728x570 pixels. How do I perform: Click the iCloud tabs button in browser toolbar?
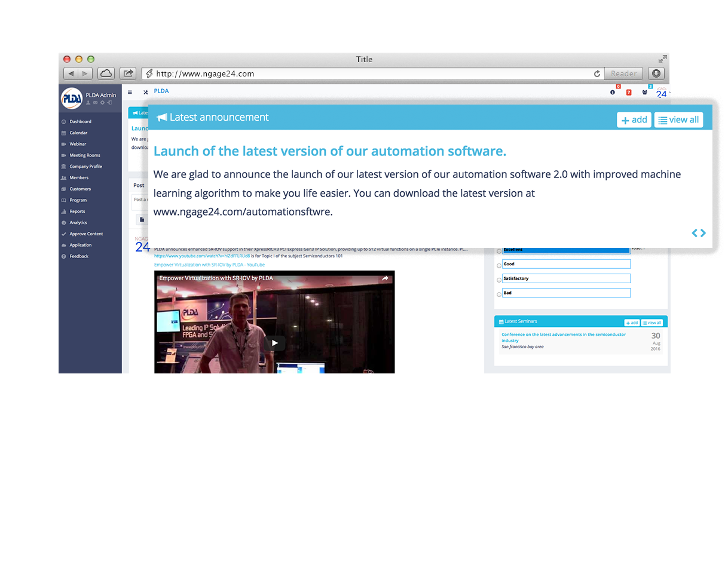[x=106, y=73]
